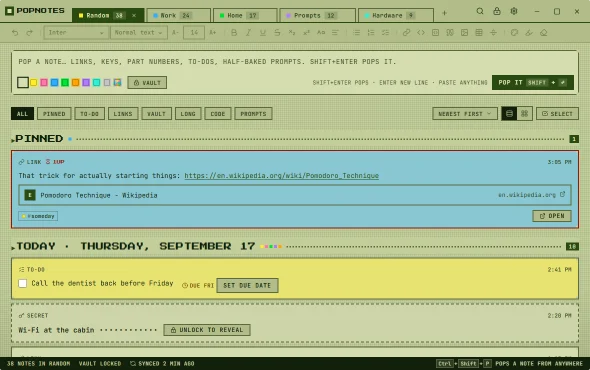Insert a horizontal divider
The width and height of the screenshot is (590, 370).
493,33
